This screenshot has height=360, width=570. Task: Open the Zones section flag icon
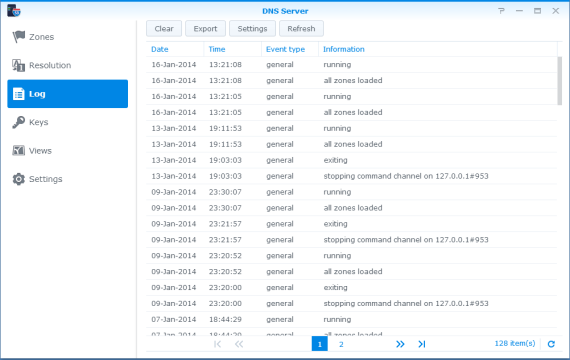pyautogui.click(x=19, y=37)
